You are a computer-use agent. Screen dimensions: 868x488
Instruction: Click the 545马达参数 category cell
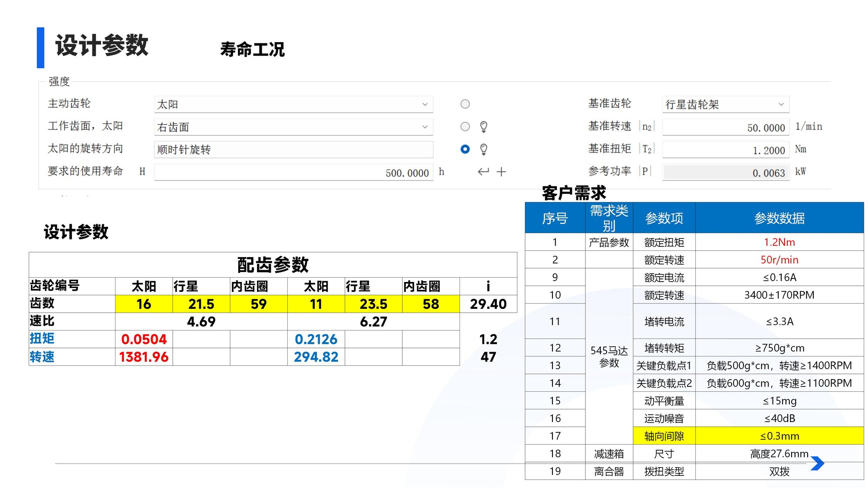[609, 357]
